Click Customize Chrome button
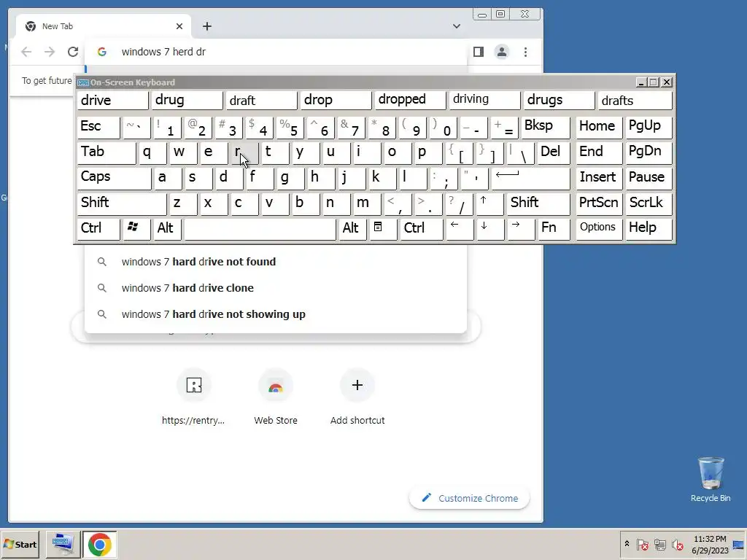 point(469,498)
